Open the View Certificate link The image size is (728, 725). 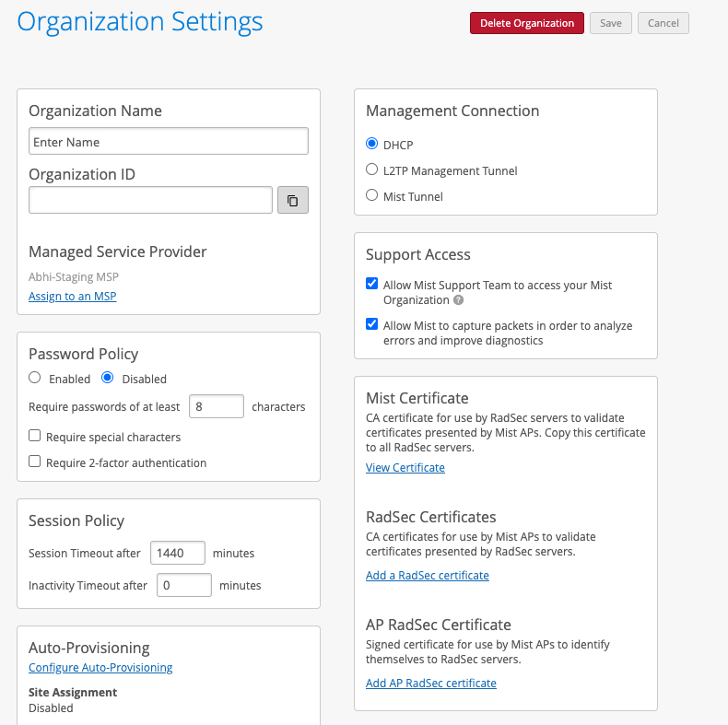point(405,467)
